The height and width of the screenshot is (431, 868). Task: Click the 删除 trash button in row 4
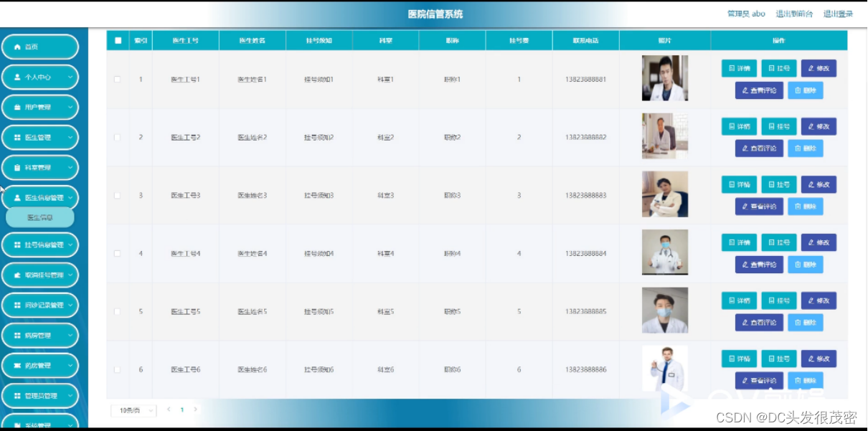806,265
